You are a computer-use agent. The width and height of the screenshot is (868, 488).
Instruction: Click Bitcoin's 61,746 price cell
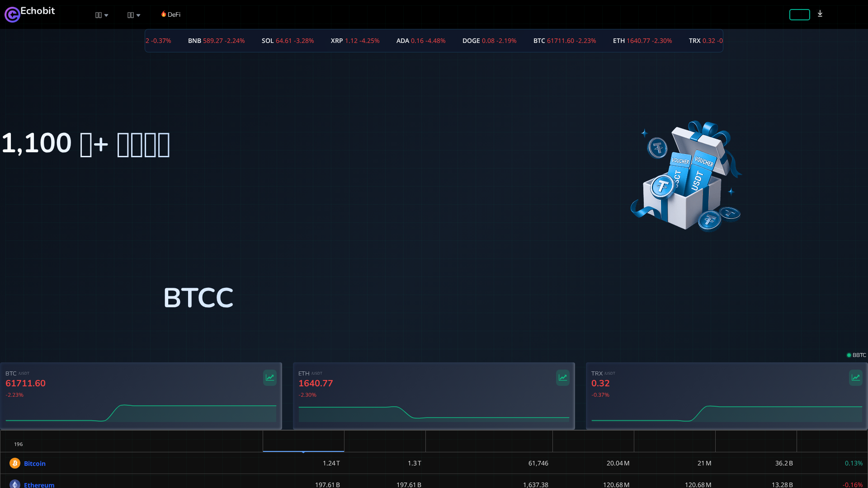point(538,463)
